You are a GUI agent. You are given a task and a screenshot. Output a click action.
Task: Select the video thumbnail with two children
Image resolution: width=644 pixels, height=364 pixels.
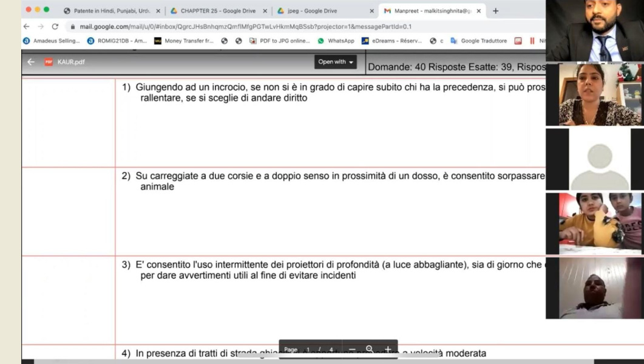(x=595, y=224)
